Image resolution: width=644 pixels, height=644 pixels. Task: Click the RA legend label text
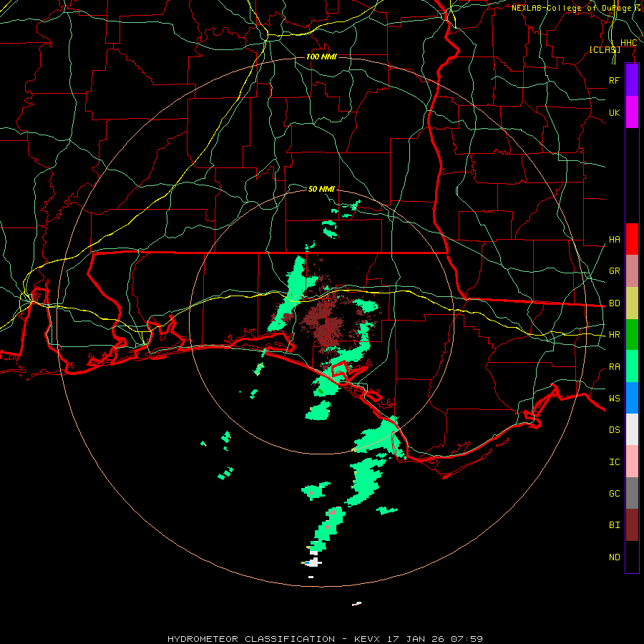coord(614,367)
